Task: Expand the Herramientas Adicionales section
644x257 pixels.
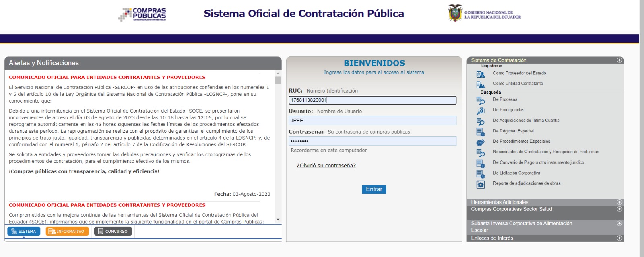Action: click(619, 202)
